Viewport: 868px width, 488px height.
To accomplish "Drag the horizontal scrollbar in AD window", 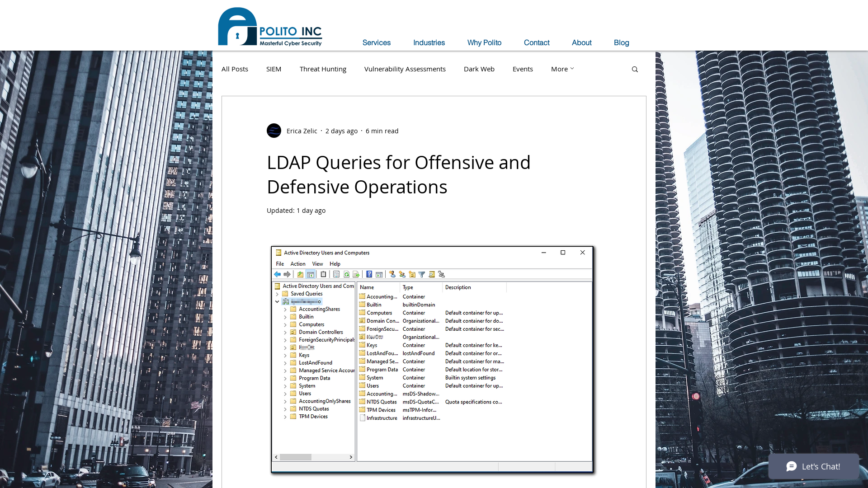I will pos(296,456).
